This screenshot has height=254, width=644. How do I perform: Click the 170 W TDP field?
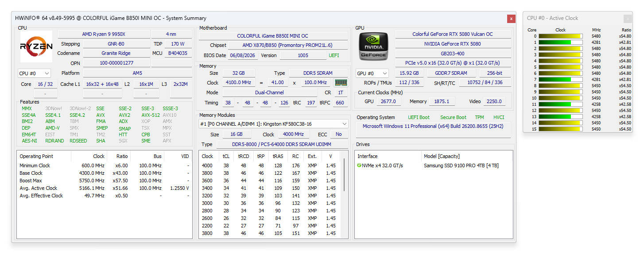(x=178, y=44)
